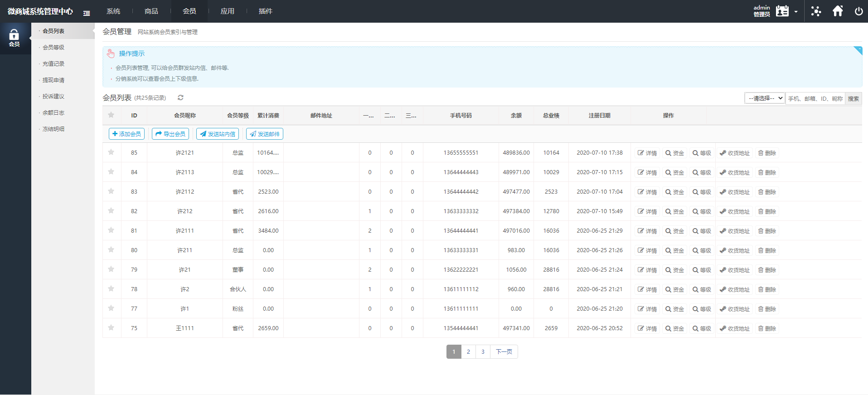The height and width of the screenshot is (395, 868).
Task: Click the admin avatar card icon
Action: click(x=782, y=11)
